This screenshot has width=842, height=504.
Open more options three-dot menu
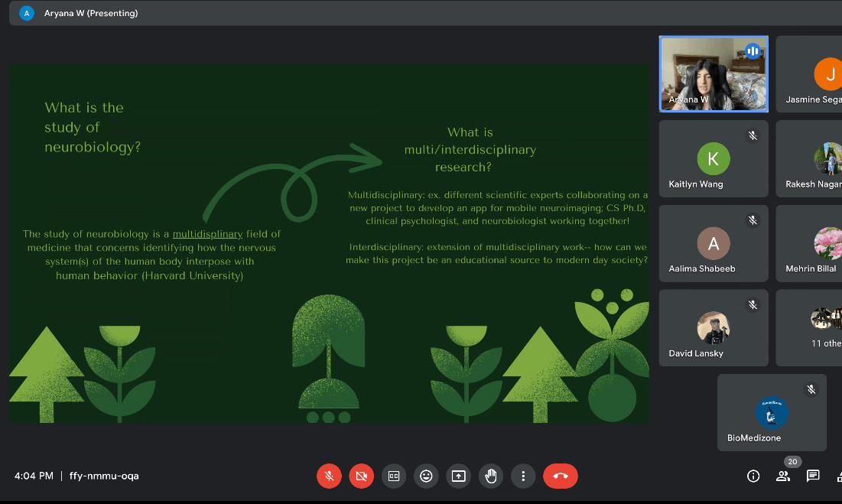point(523,476)
